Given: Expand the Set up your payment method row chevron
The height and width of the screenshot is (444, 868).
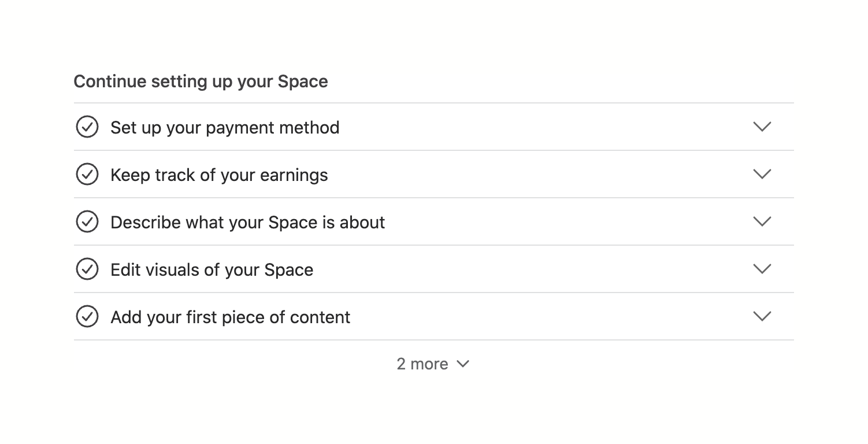Looking at the screenshot, I should 762,127.
